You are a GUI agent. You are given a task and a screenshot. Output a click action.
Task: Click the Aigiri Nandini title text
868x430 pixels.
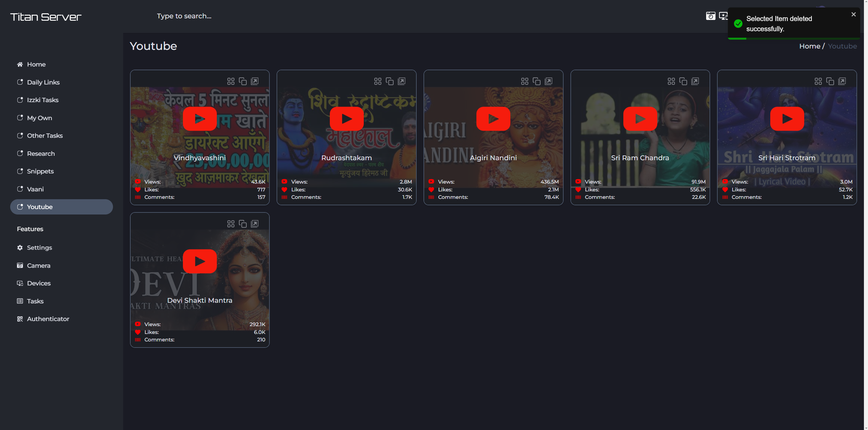click(x=493, y=158)
